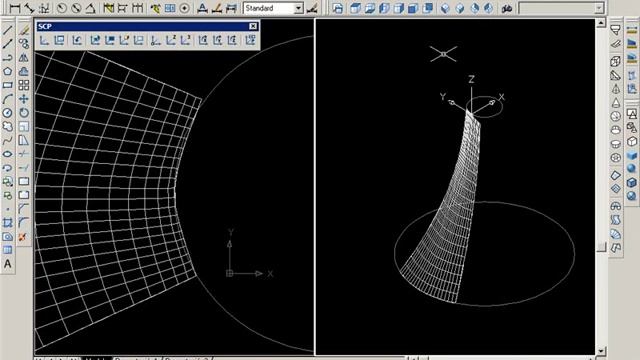Select the Erase modify tool
This screenshot has width=640, height=360.
tap(24, 30)
